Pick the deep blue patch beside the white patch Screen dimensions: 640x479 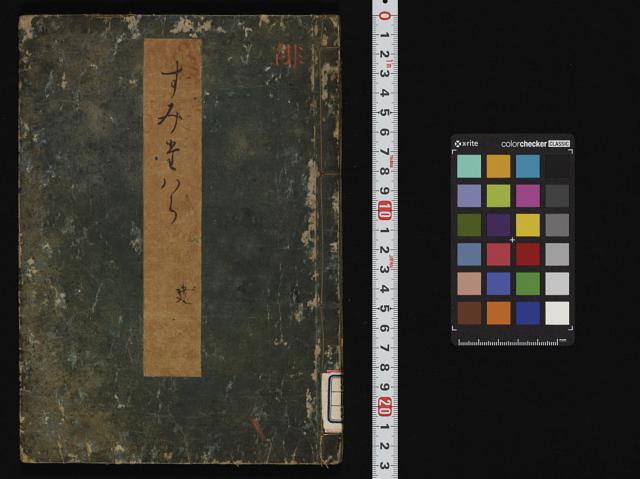(528, 313)
